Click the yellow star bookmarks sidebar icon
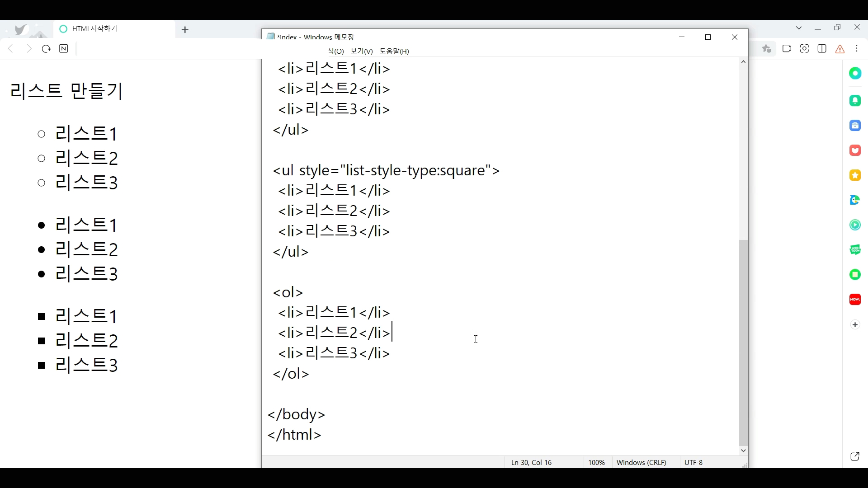 pyautogui.click(x=855, y=175)
